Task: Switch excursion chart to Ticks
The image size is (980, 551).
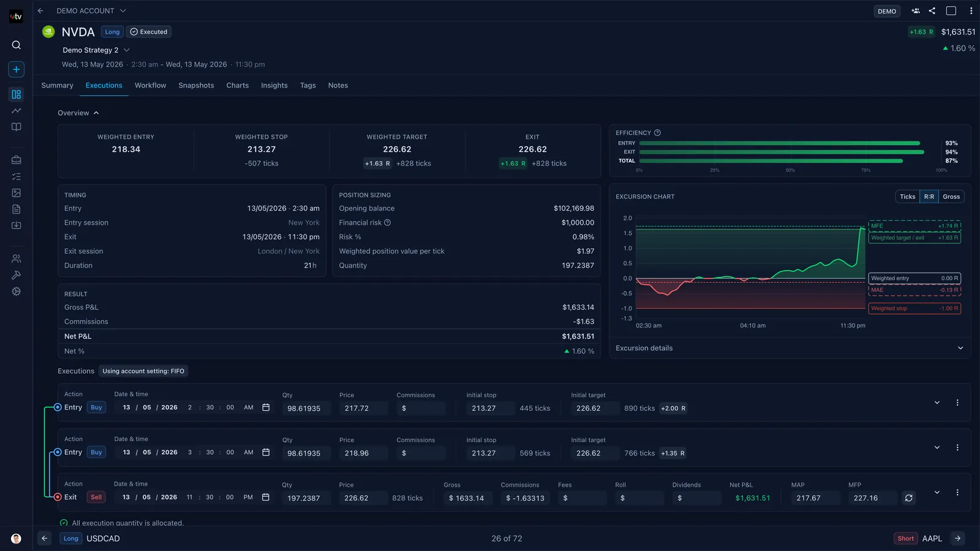Action: coord(908,197)
